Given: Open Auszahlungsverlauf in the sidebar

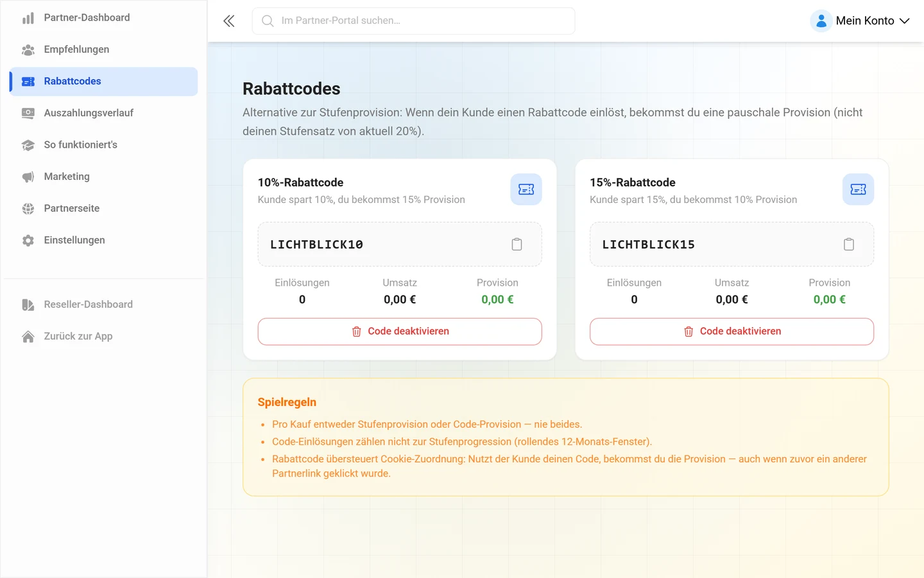Looking at the screenshot, I should [x=103, y=113].
